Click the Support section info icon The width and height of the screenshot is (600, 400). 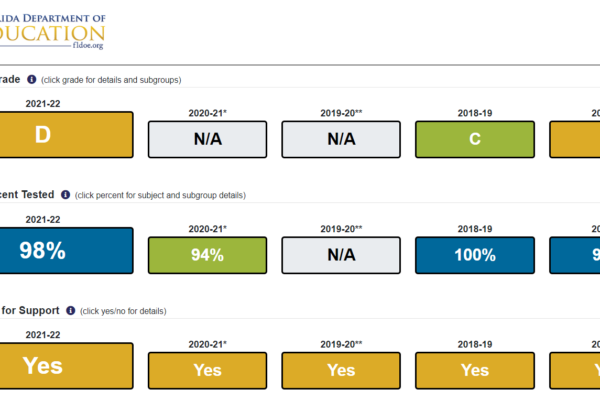(70, 310)
